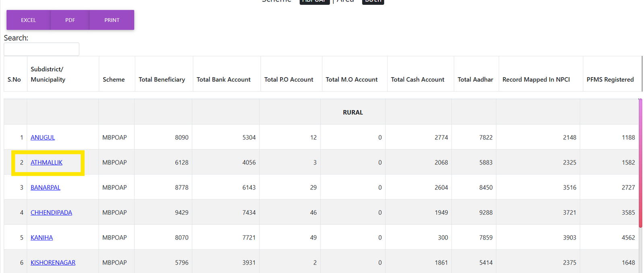Export the table as PDF
This screenshot has width=644, height=273.
click(x=70, y=20)
